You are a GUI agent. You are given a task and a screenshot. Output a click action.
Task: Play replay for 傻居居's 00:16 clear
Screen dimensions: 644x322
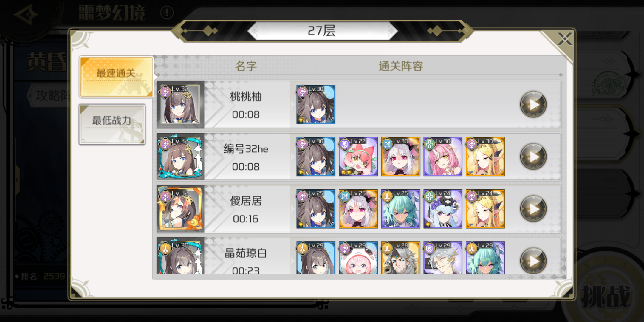click(533, 209)
